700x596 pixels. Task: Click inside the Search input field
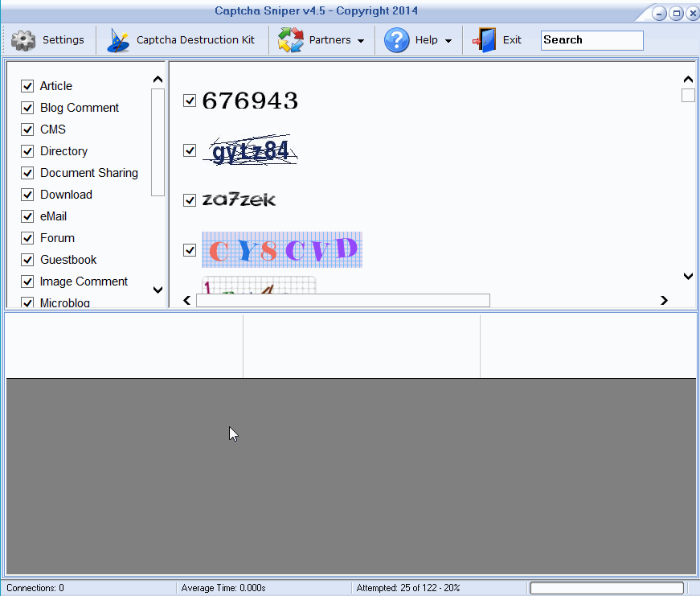592,40
